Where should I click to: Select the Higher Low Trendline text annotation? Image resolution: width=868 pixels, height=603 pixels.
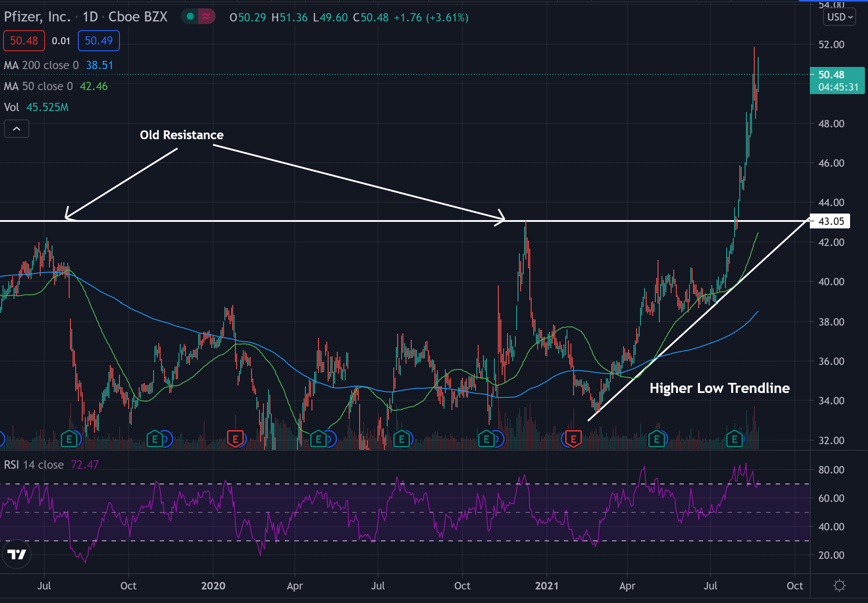pos(719,388)
